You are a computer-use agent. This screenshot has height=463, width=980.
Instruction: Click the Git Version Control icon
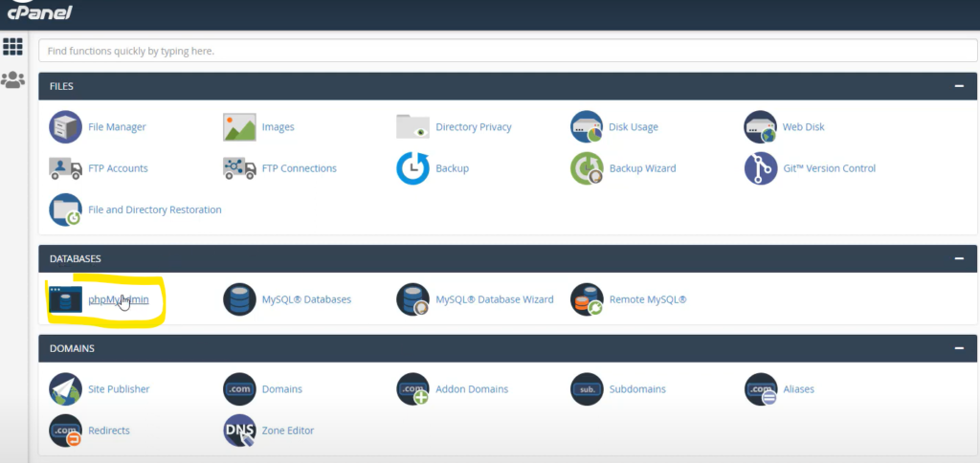(761, 168)
